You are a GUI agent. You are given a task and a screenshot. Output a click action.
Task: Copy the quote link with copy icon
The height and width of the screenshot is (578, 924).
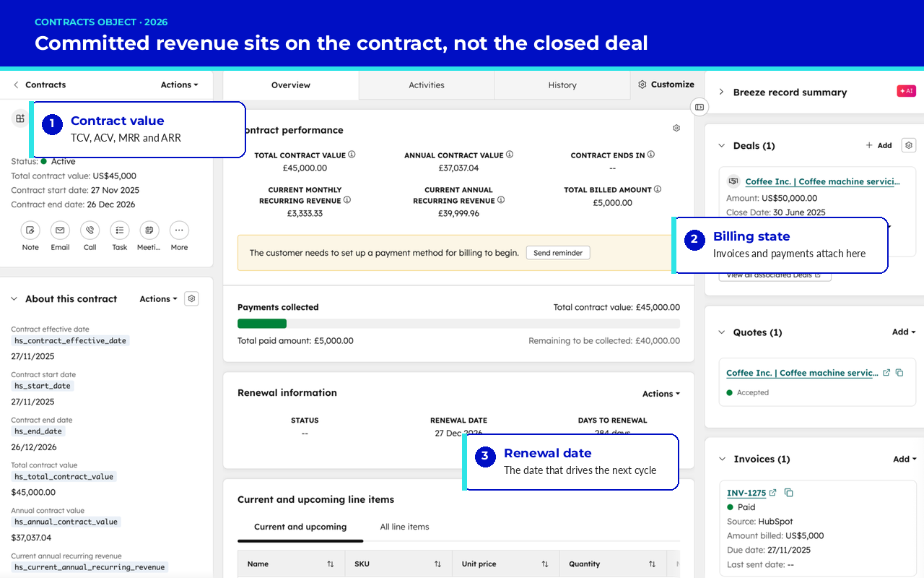899,373
